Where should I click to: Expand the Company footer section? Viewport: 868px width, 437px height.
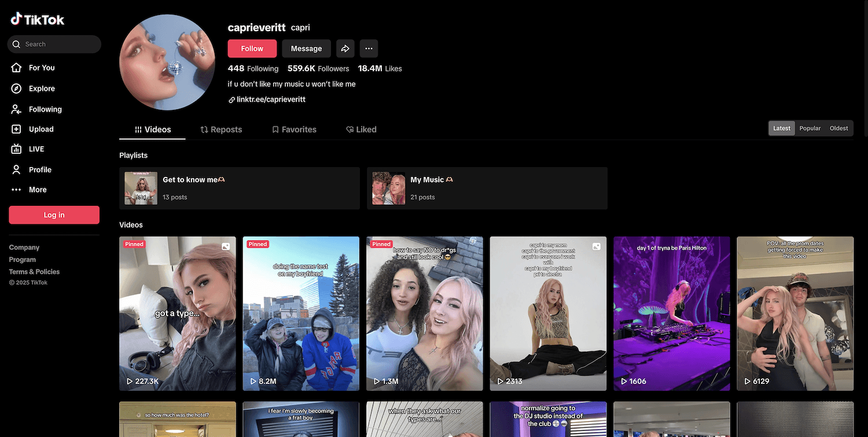click(24, 247)
